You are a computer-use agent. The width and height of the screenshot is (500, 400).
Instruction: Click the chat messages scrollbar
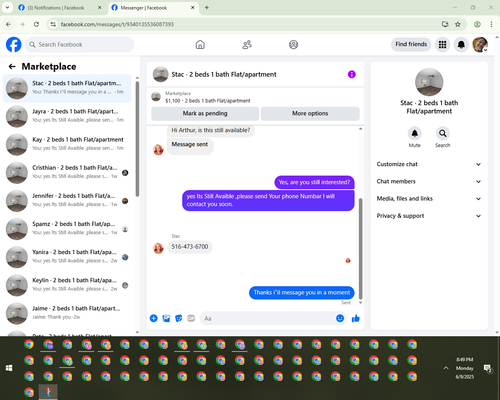click(x=360, y=248)
